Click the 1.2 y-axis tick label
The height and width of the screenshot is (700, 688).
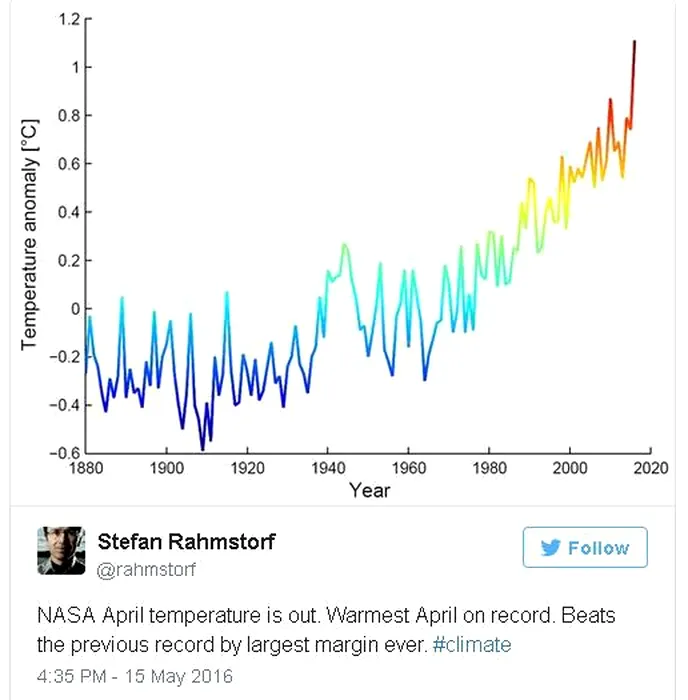pyautogui.click(x=67, y=19)
